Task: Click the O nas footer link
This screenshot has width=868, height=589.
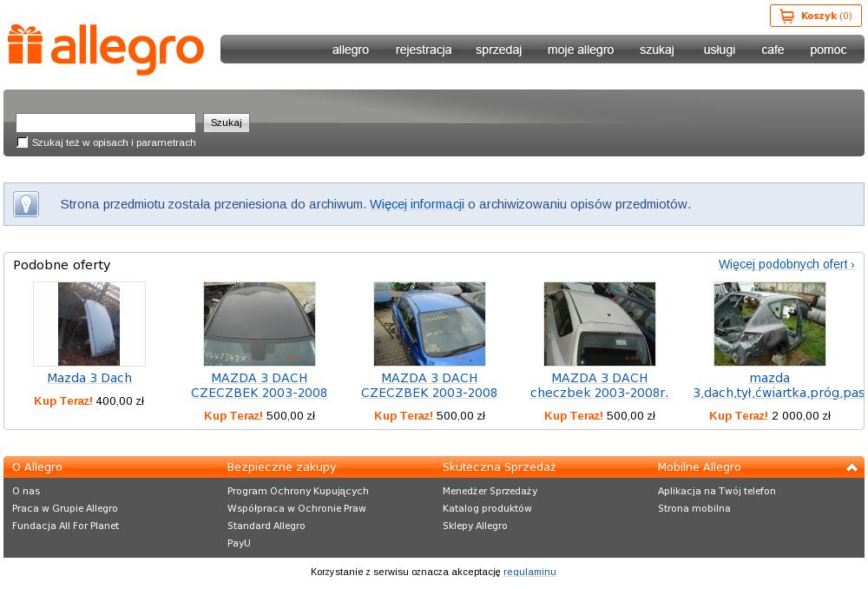Action: (26, 491)
